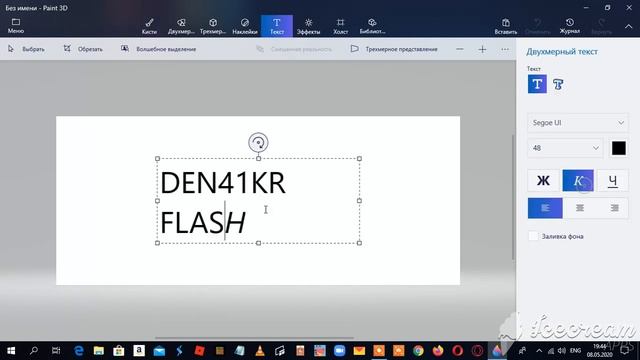The height and width of the screenshot is (360, 640).
Task: Open Task View on taskbar
Action: coord(56,351)
